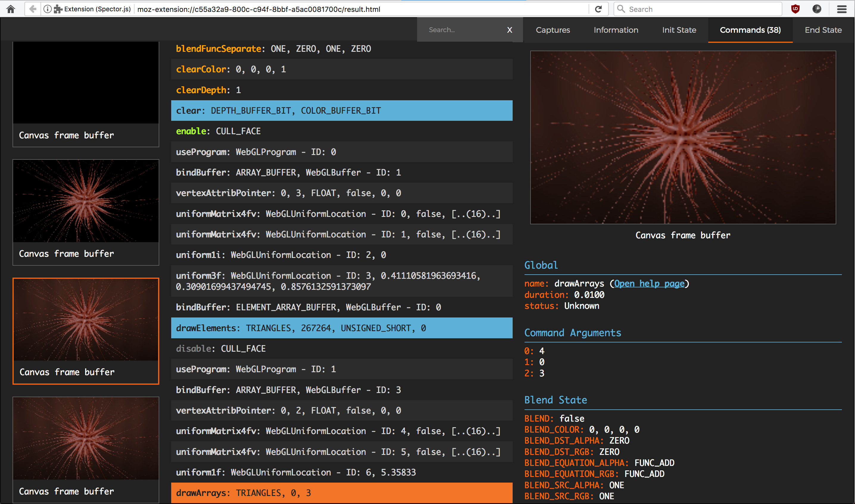Click the BLEND_COLOR state entry

click(582, 430)
